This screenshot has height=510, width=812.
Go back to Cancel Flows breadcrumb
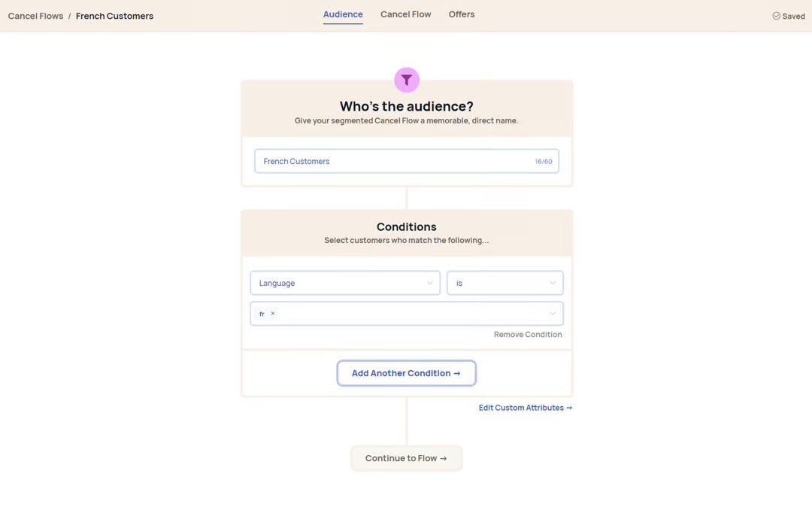35,16
